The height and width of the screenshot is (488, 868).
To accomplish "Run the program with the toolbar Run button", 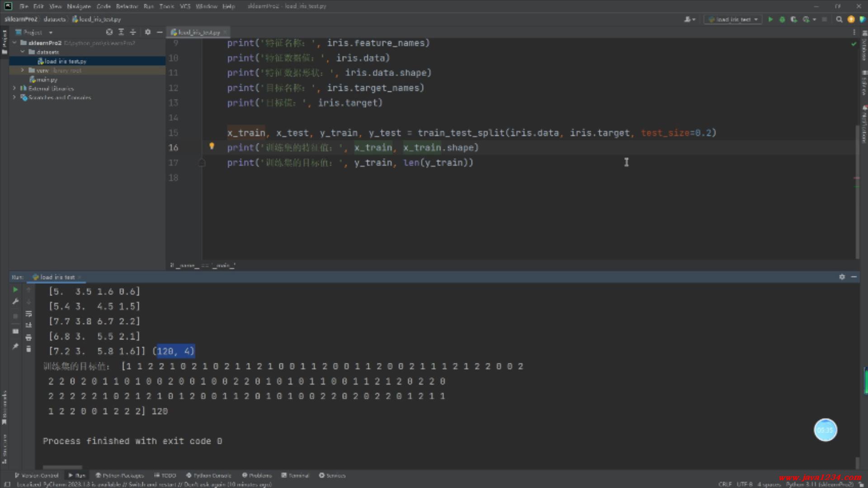I will [770, 19].
